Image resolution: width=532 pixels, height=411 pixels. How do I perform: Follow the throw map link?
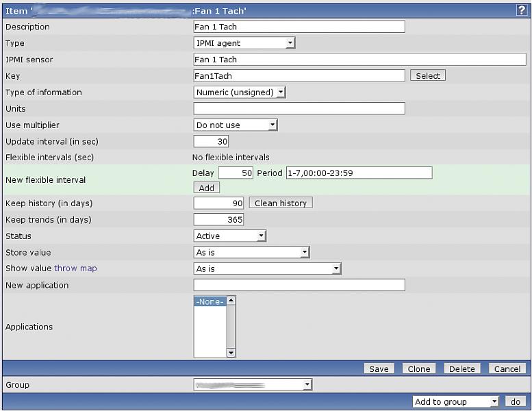tap(75, 269)
